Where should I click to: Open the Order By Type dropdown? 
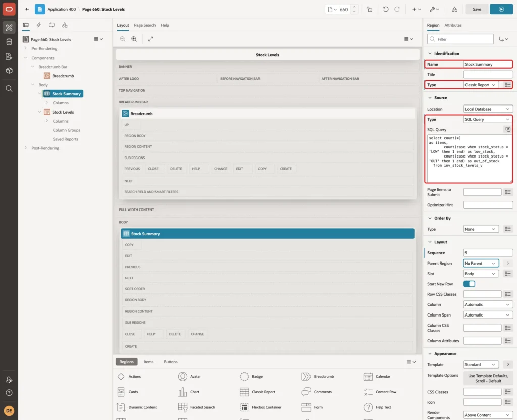click(481, 229)
